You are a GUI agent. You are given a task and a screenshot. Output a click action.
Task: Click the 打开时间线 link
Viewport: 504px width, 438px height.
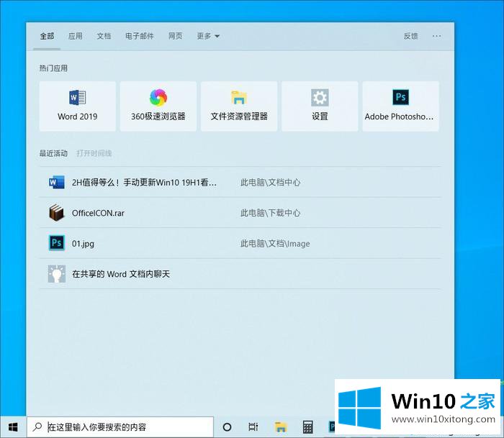click(x=94, y=153)
